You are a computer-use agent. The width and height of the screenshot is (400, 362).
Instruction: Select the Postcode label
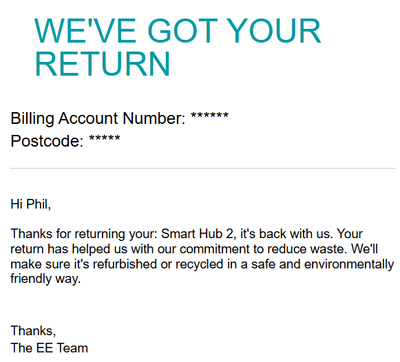47,141
